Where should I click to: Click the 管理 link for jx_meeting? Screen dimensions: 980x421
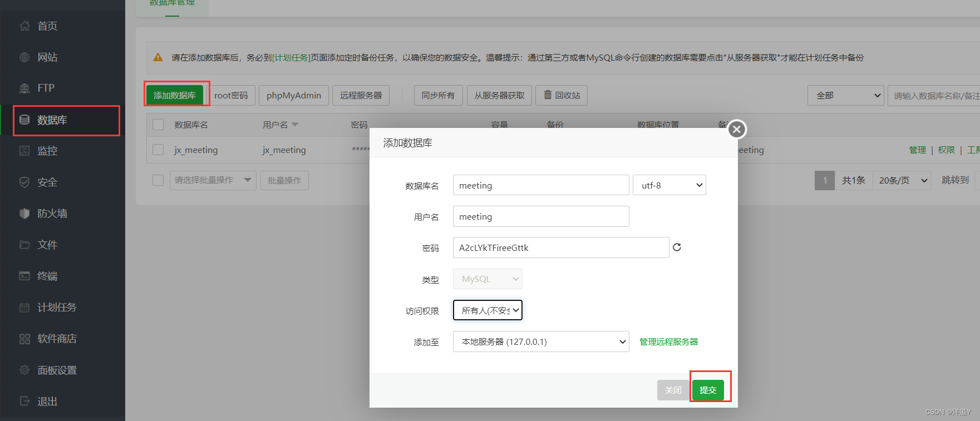click(x=917, y=150)
